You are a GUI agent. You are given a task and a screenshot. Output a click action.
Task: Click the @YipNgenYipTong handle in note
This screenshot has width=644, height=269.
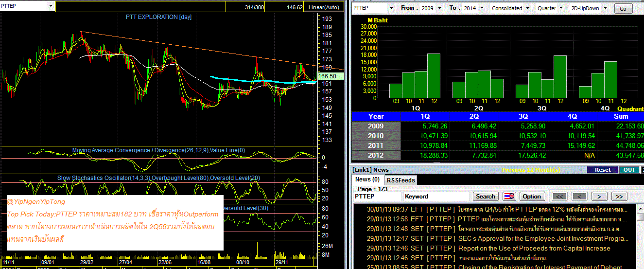click(36, 201)
